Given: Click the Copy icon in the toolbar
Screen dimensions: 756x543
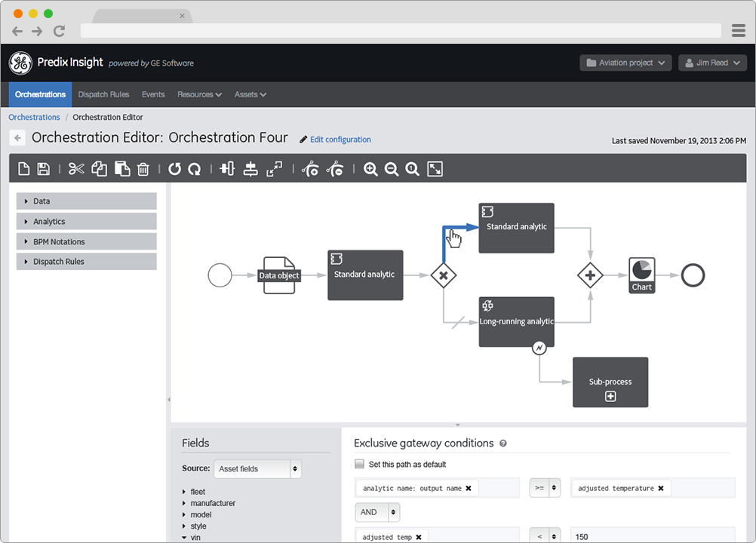Looking at the screenshot, I should click(x=100, y=169).
